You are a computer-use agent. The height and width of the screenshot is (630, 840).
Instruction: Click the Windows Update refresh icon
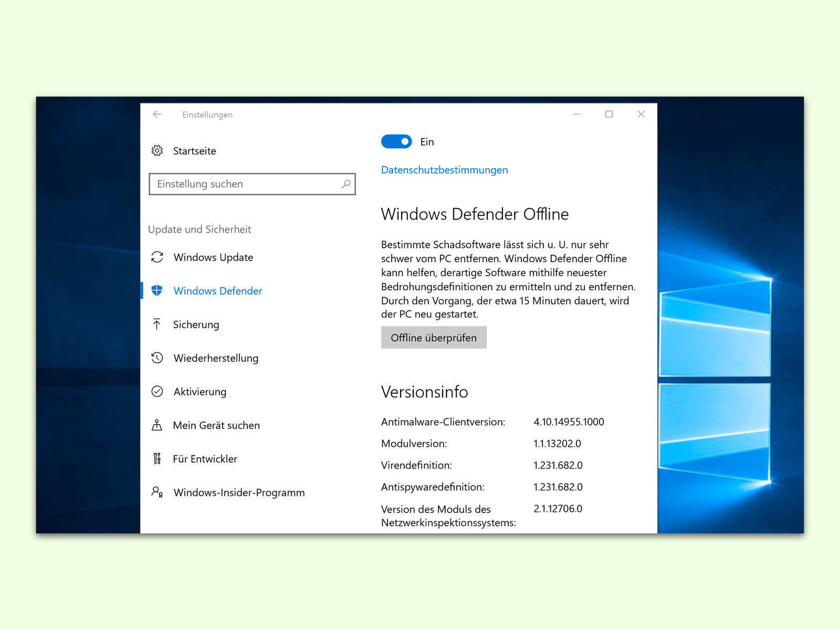[x=157, y=257]
